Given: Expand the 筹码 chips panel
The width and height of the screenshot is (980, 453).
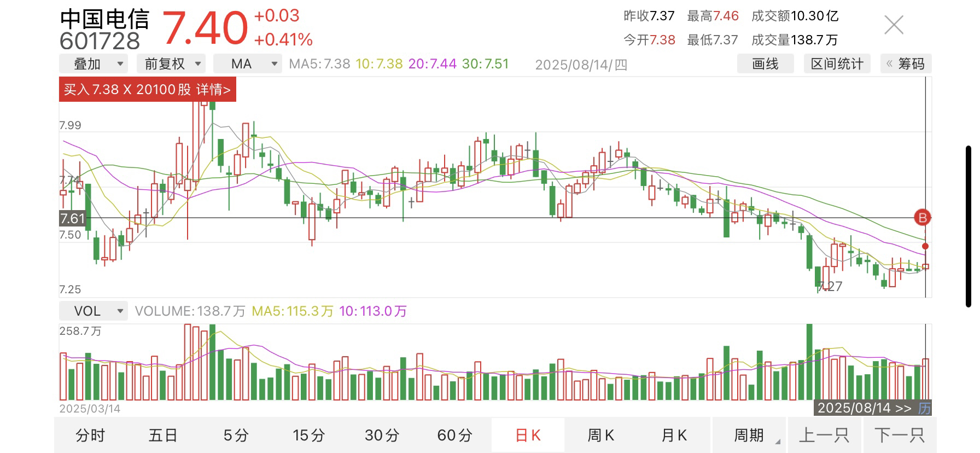Looking at the screenshot, I should point(906,64).
